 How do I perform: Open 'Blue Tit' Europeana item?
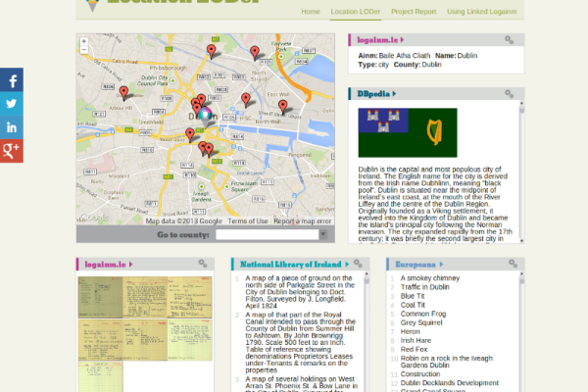pyautogui.click(x=413, y=296)
